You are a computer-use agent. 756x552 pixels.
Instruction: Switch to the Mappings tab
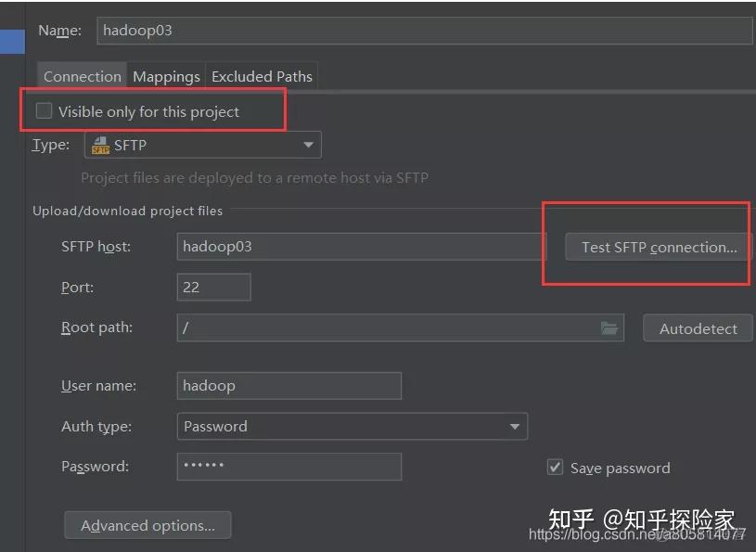166,76
